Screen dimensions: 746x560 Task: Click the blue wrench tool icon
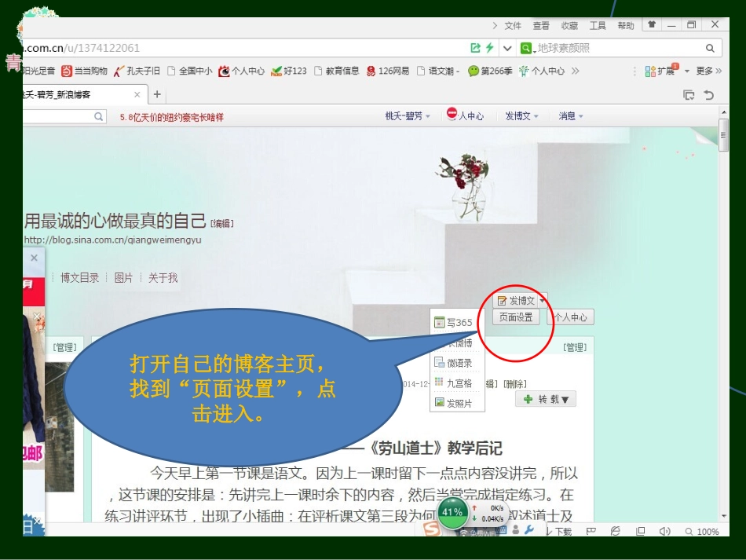pos(529,530)
